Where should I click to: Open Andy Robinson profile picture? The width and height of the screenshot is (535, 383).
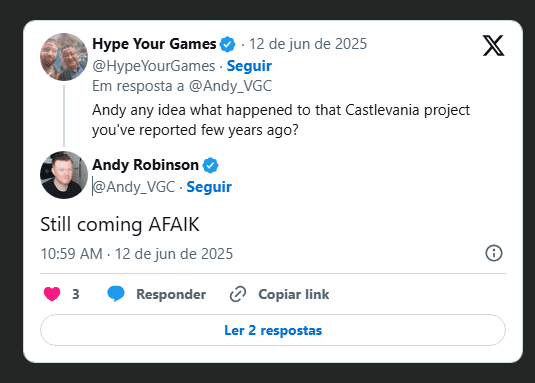tap(64, 175)
